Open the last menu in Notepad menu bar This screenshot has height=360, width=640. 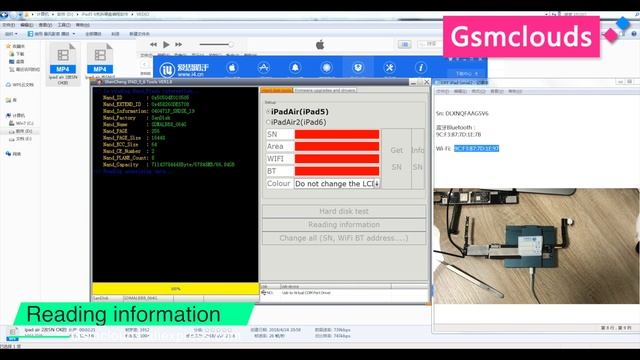(515, 91)
